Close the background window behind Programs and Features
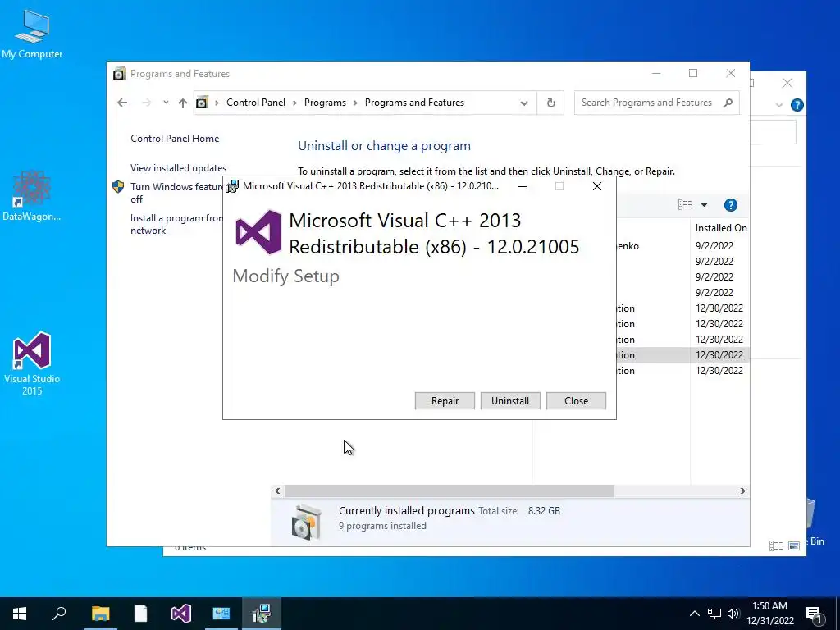The image size is (840, 630). pos(787,83)
